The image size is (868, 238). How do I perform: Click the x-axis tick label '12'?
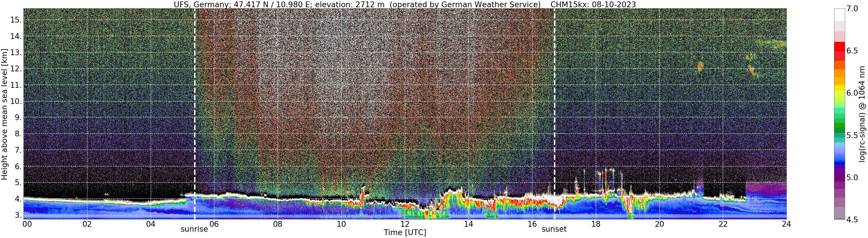click(405, 224)
